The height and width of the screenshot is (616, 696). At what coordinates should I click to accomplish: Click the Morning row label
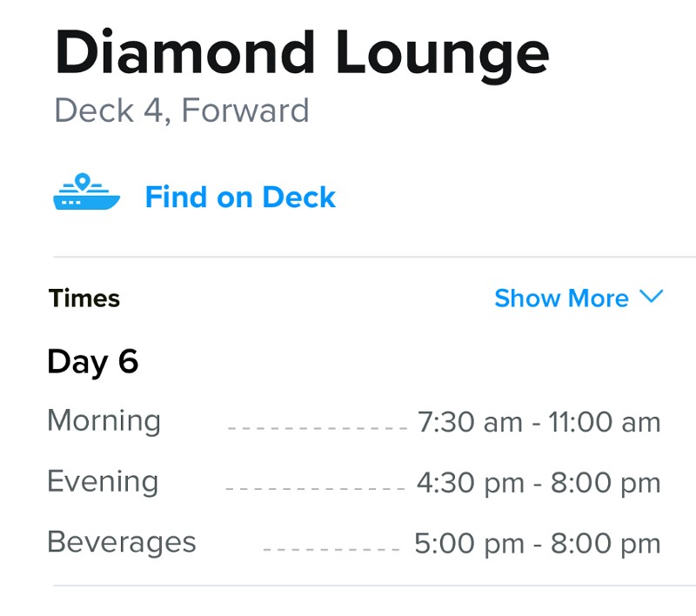[104, 420]
